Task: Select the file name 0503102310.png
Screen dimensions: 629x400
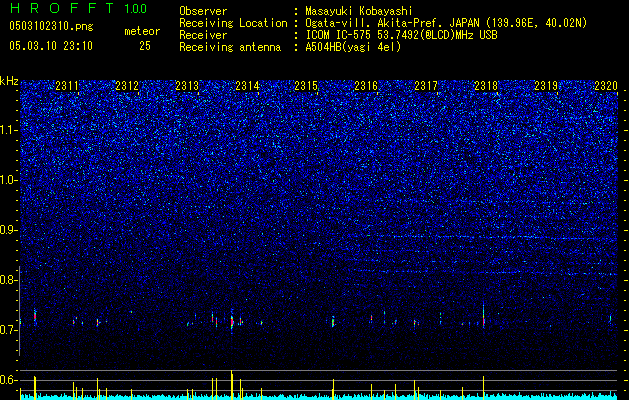Action: tap(51, 27)
